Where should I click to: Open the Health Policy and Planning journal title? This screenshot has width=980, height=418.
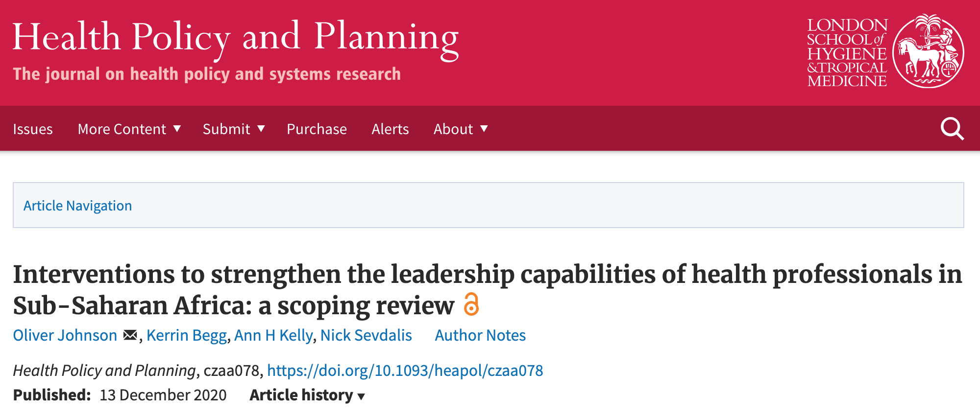click(x=235, y=38)
